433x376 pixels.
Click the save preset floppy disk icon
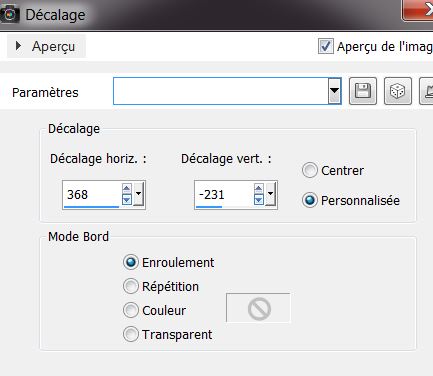[x=363, y=91]
